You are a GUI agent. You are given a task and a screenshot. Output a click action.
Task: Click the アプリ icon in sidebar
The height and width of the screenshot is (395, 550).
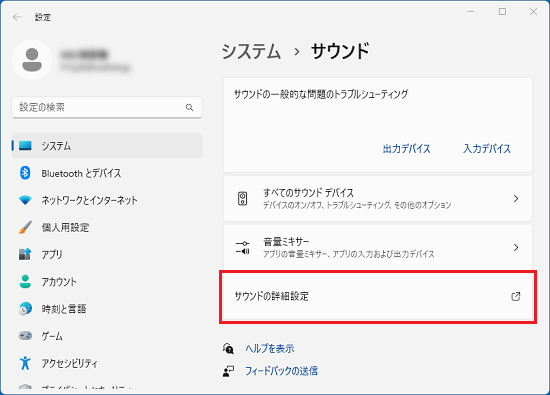[25, 254]
